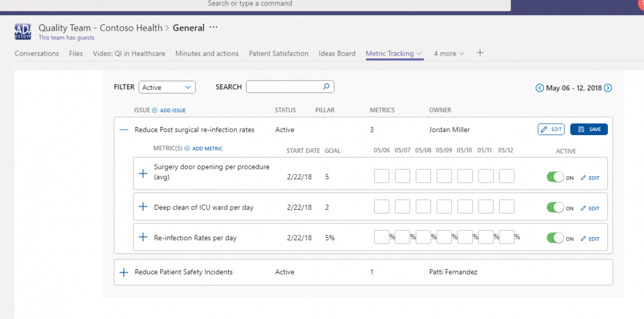Click Patti Fernandez owner name
Viewport: 644px width, 319px height.
[453, 272]
